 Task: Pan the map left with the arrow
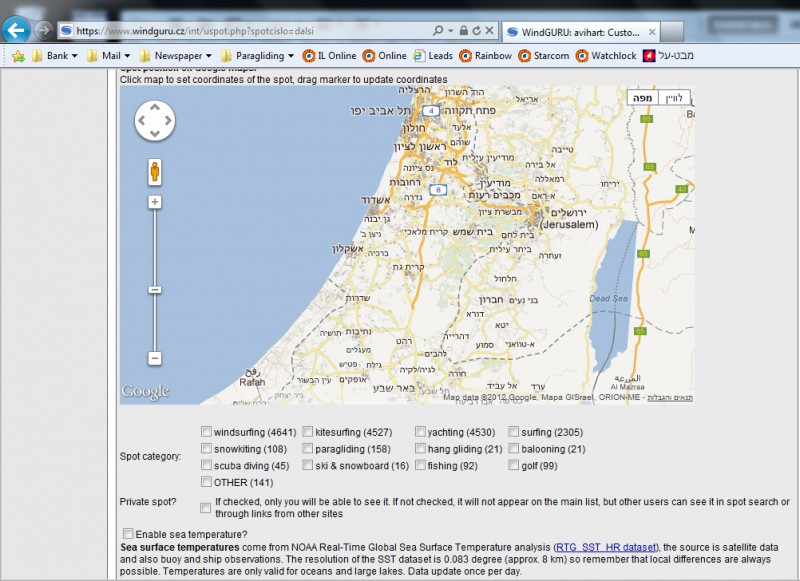pos(142,120)
